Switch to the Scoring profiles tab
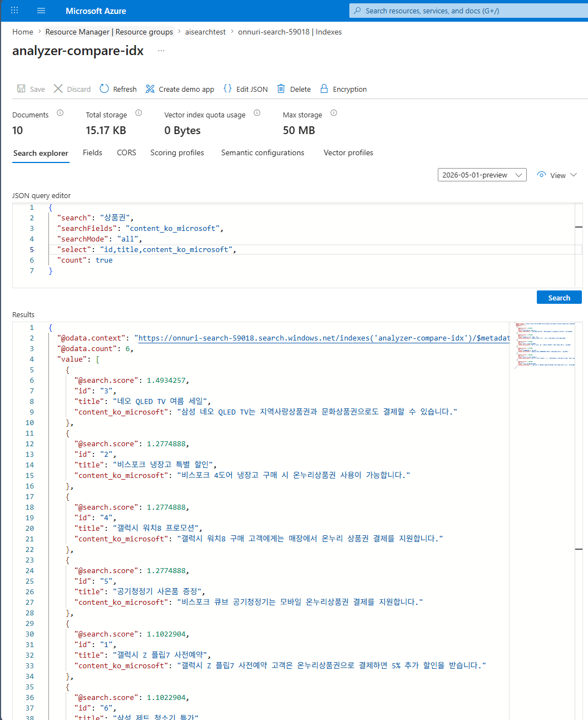The image size is (588, 720). (177, 152)
